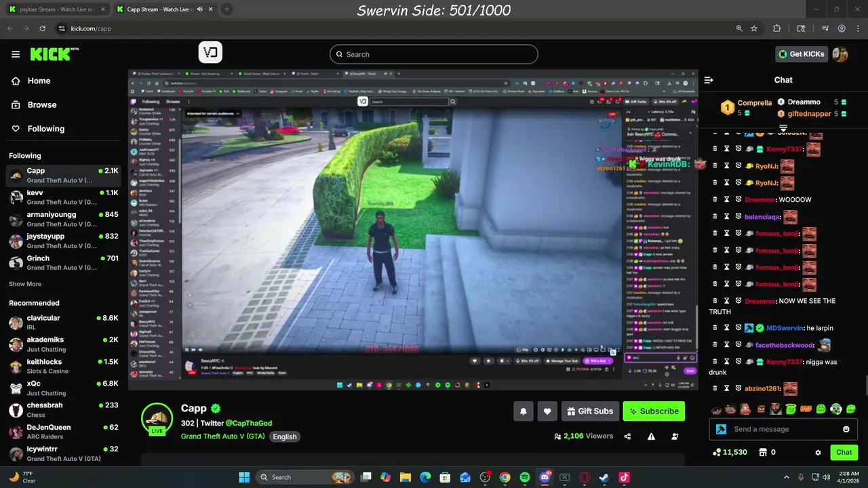Delete balenciaqa's message with trash icon

tap(715, 217)
